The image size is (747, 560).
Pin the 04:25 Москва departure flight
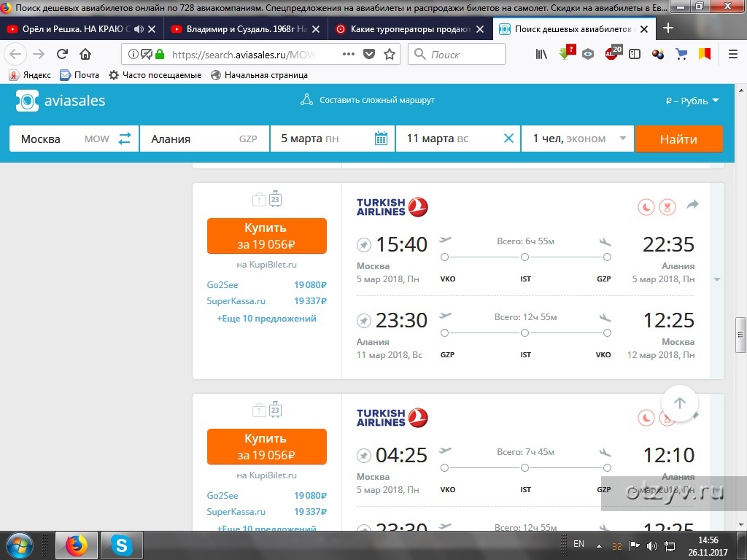[x=363, y=456]
